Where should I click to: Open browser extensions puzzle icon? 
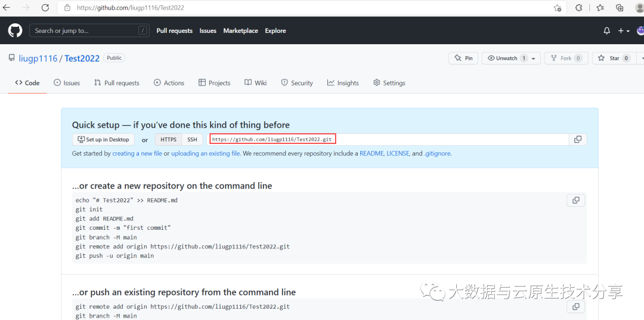click(x=578, y=7)
